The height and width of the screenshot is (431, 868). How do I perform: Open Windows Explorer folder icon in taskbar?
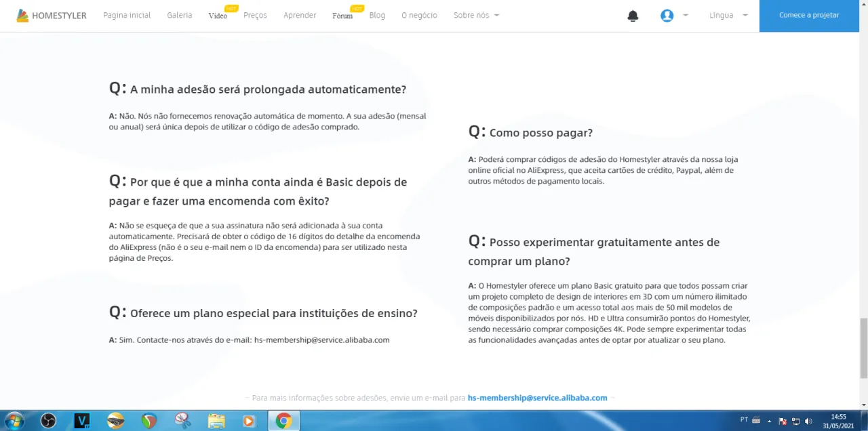coord(216,421)
